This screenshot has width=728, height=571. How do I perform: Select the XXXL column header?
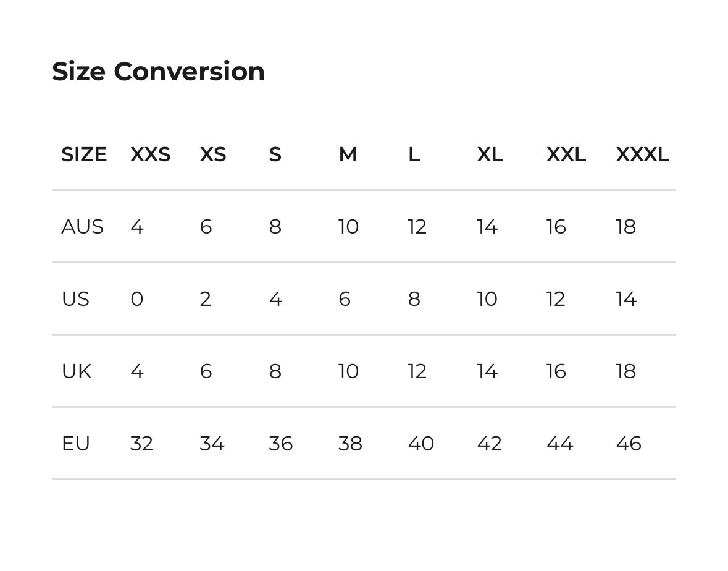(642, 154)
